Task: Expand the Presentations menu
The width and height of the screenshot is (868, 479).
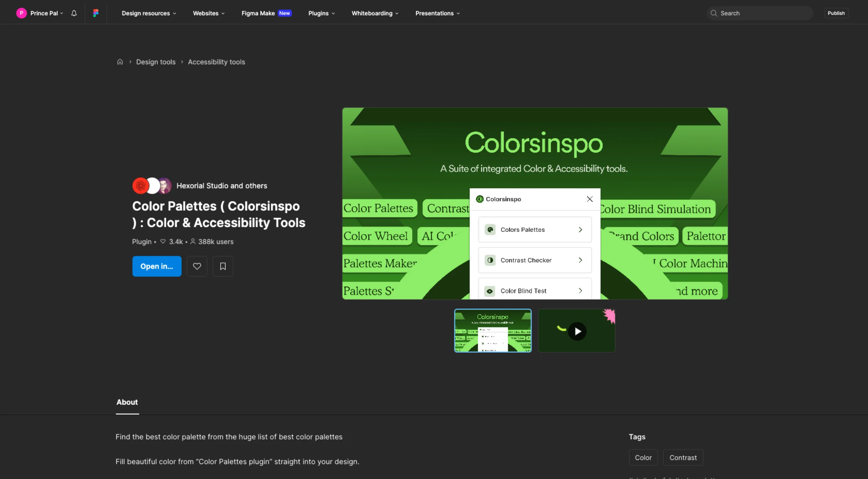Action: point(437,13)
